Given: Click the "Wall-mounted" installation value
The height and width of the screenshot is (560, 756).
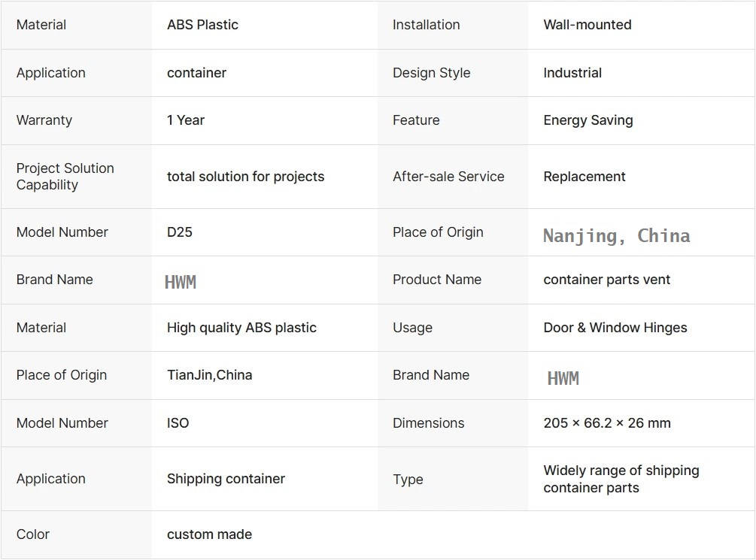Looking at the screenshot, I should point(587,25).
